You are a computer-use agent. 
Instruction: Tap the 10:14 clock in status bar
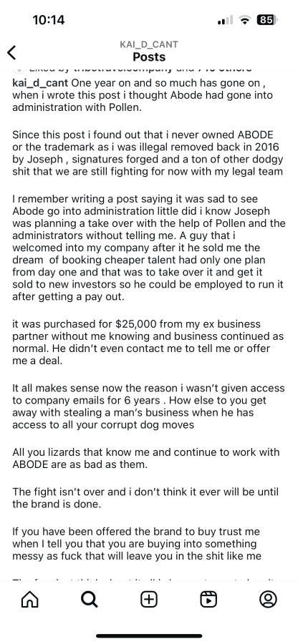pos(49,20)
